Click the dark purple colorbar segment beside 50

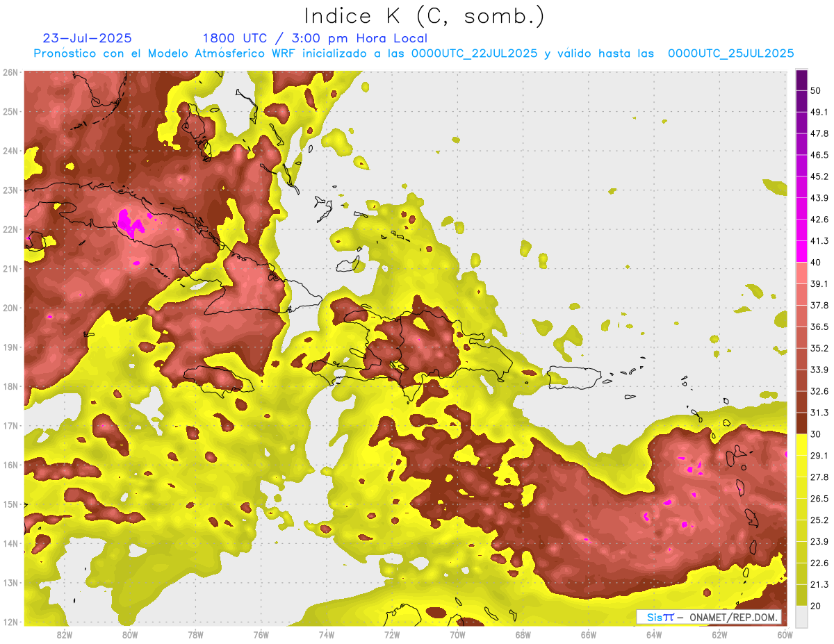801,81
